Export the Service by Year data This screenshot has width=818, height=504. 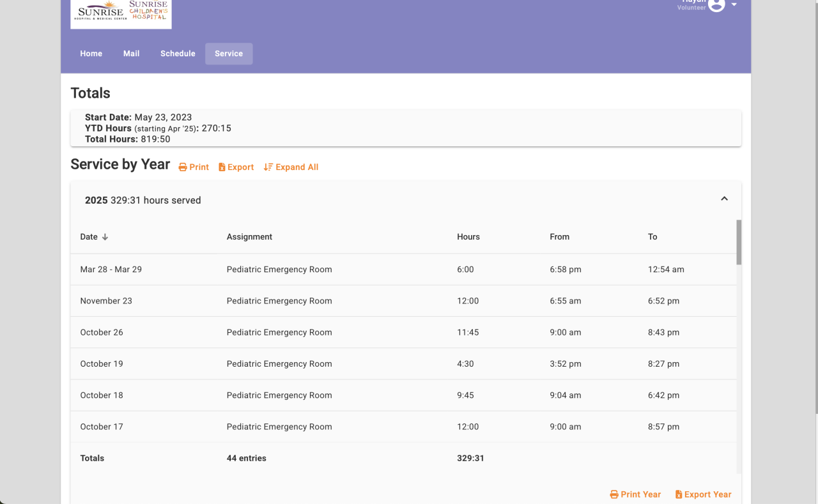(236, 167)
